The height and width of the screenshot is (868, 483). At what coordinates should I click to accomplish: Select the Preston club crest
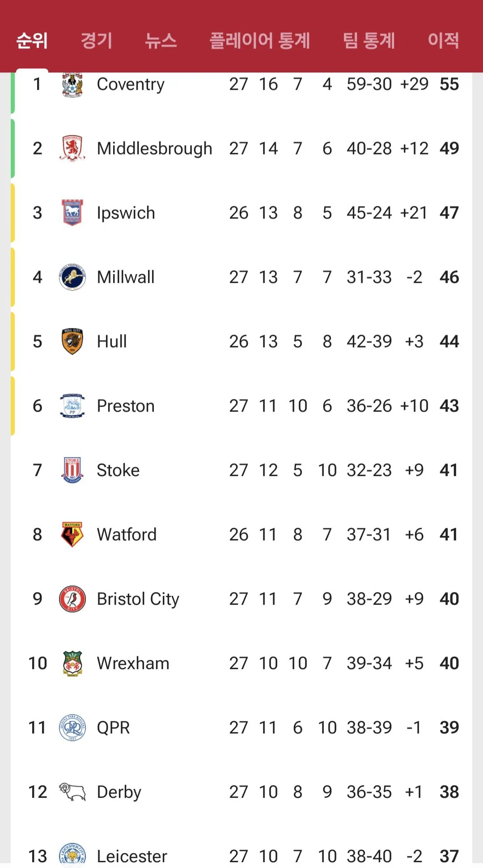click(72, 406)
